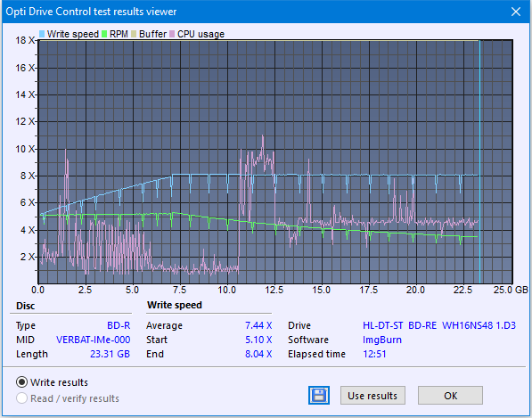Click the vertical end marker line in graph
This screenshot has width=532, height=418.
pos(479,161)
